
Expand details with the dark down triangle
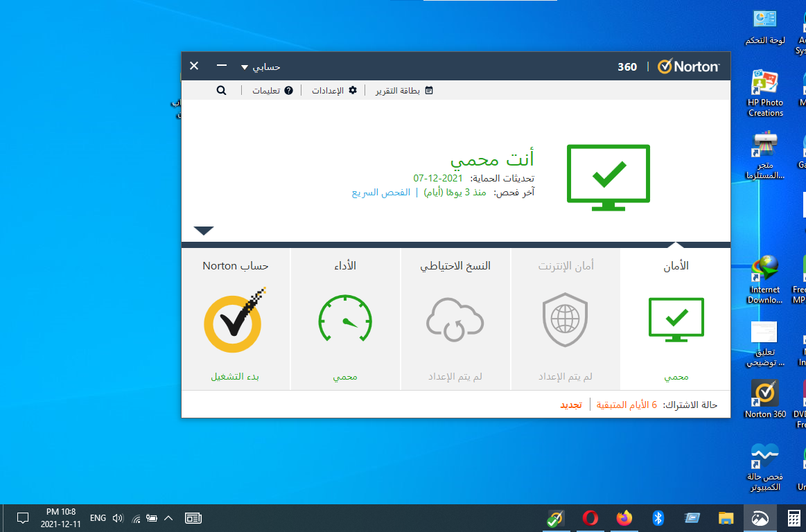pos(204,230)
